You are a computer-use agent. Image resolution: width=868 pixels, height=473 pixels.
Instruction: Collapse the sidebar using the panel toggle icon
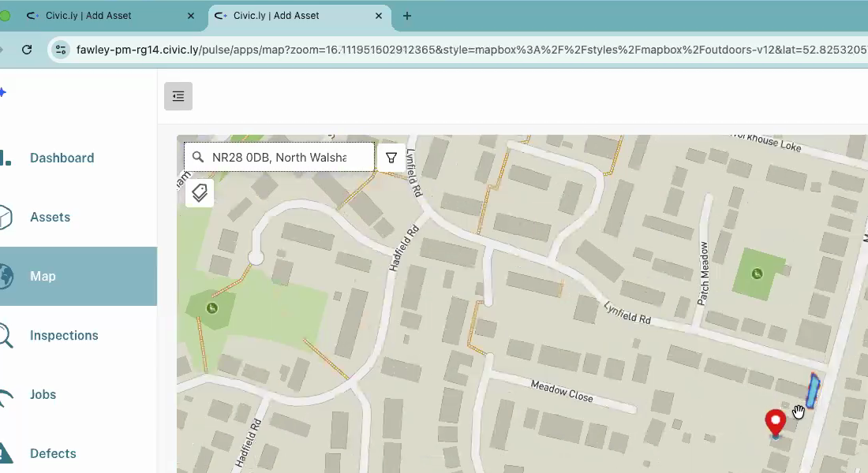178,95
